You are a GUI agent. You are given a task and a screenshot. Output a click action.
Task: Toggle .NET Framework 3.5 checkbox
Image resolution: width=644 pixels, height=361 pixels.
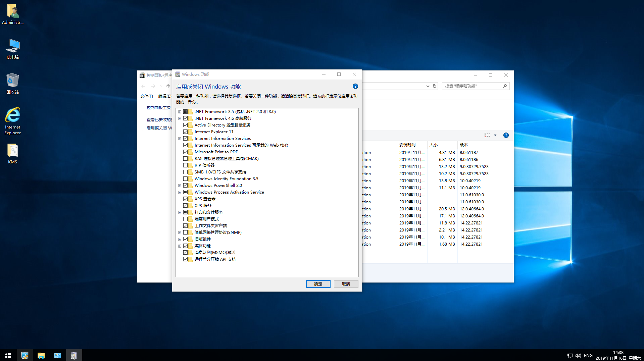tap(185, 112)
